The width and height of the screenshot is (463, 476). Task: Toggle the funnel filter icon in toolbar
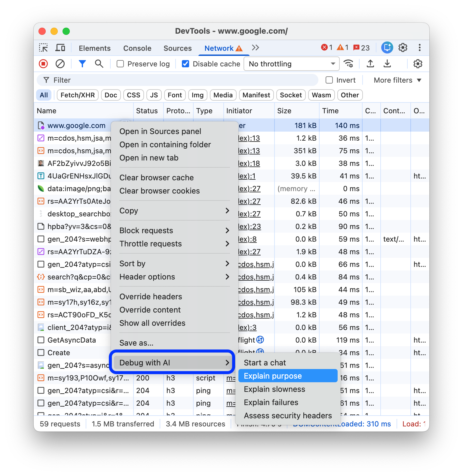coord(82,64)
